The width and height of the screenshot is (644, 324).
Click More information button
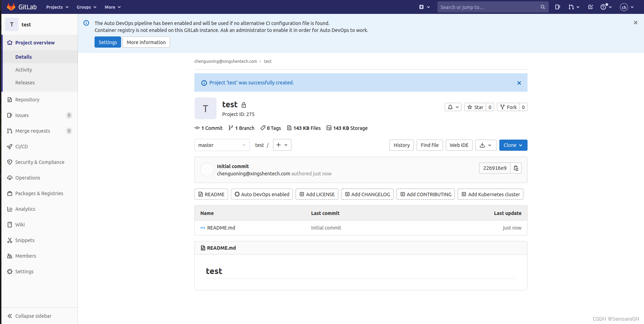coord(146,42)
